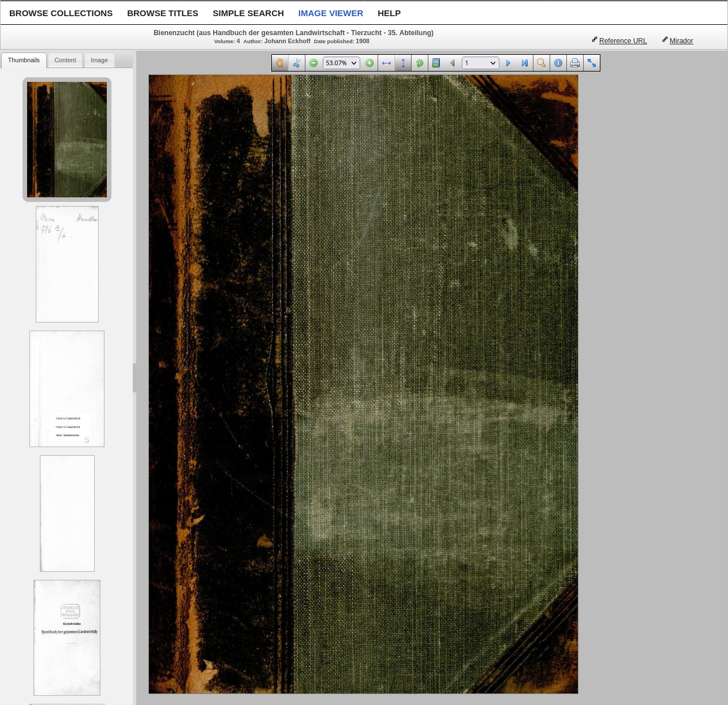Toggle full screen viewer
728x705 pixels.
(592, 63)
